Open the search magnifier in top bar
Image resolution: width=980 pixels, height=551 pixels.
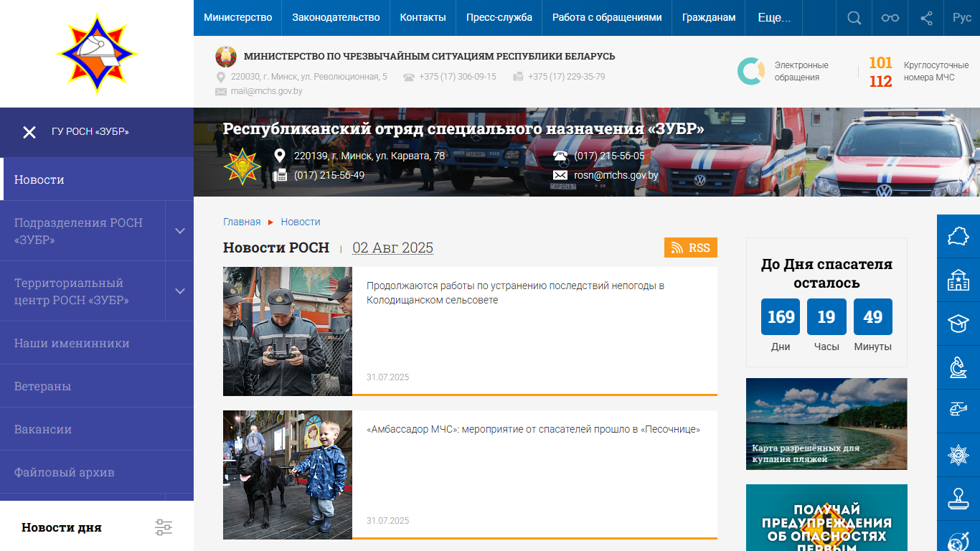(854, 18)
